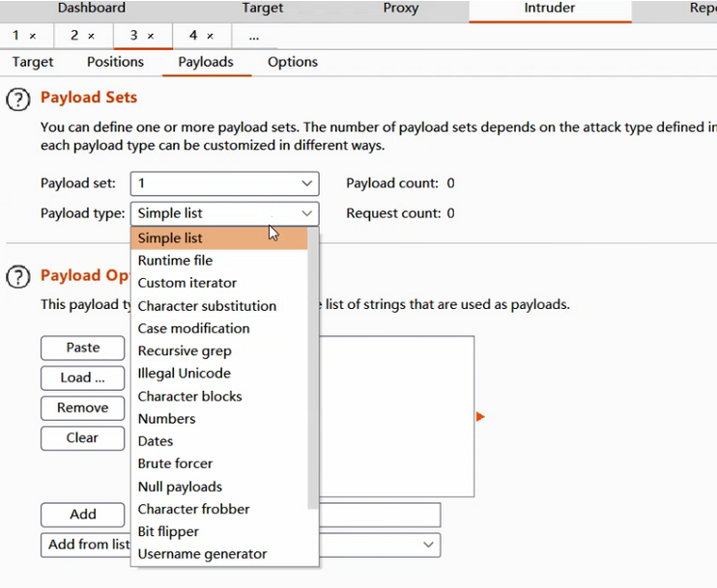Image resolution: width=717 pixels, height=588 pixels.
Task: Click the Clear button
Action: 83,437
